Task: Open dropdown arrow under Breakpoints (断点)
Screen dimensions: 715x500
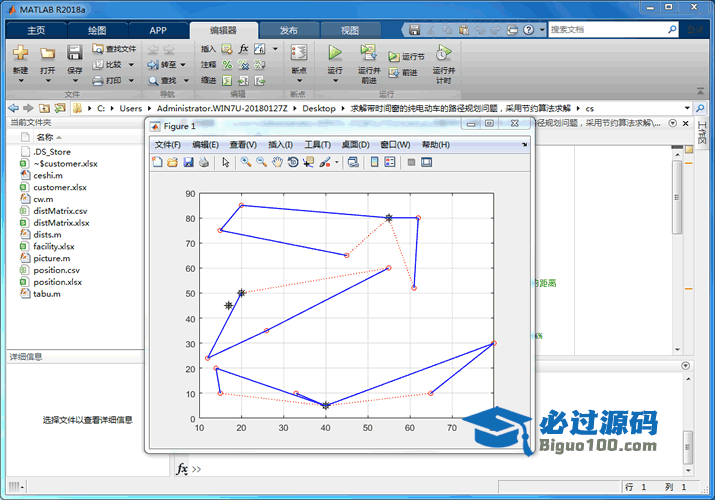Action: point(300,81)
